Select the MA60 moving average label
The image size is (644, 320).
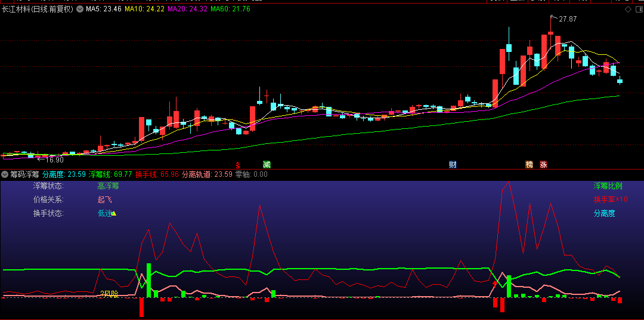click(231, 10)
